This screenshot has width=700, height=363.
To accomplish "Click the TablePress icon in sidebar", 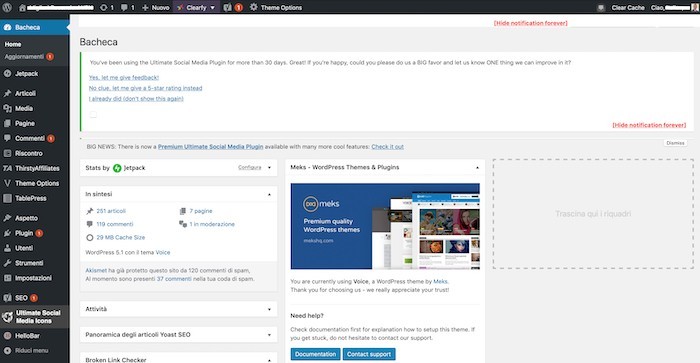I will click(x=8, y=198).
